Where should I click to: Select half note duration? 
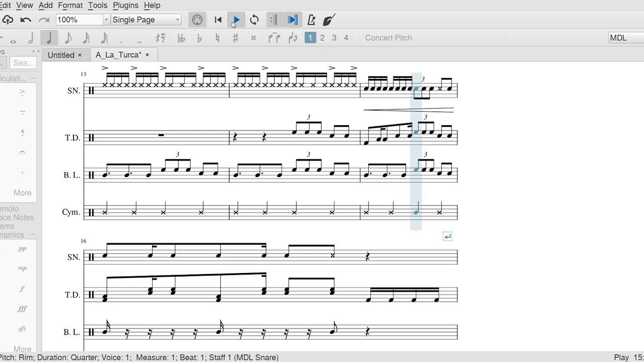click(x=31, y=38)
